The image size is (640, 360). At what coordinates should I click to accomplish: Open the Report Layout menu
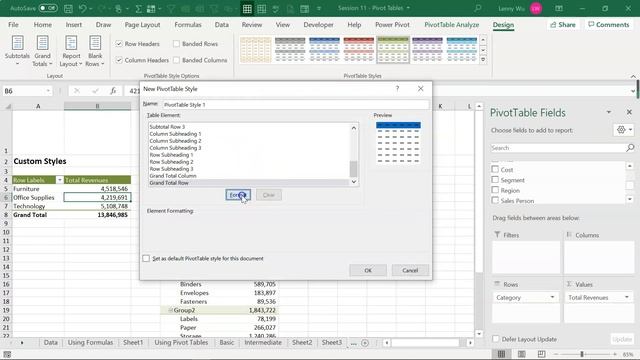71,51
